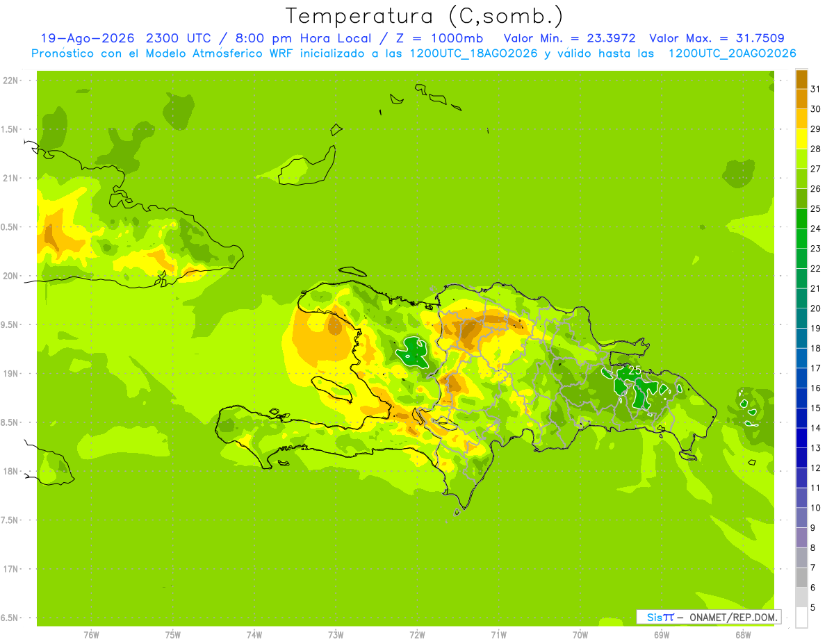
Task: Click the '18N' latitude axis label
Action: coord(10,472)
